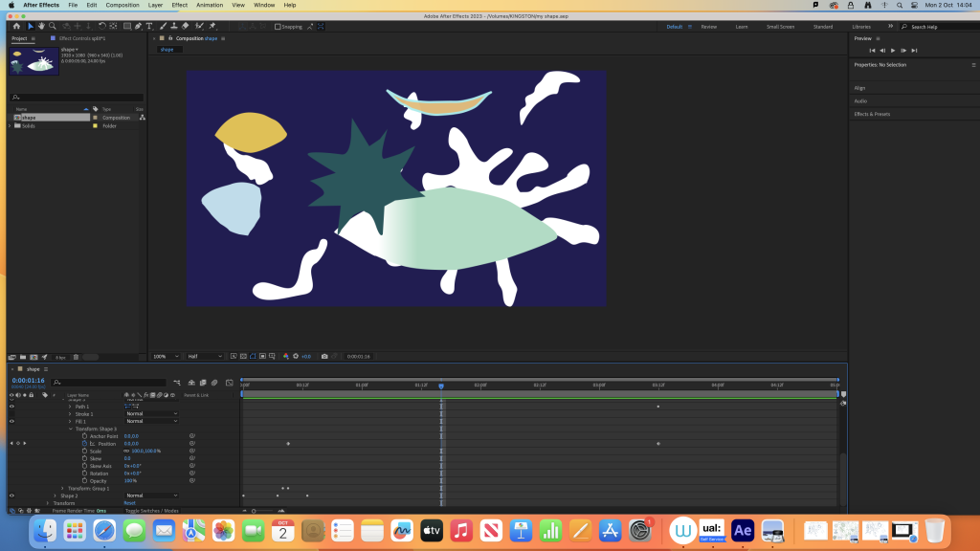
Task: Select the Type tool
Action: [151, 26]
